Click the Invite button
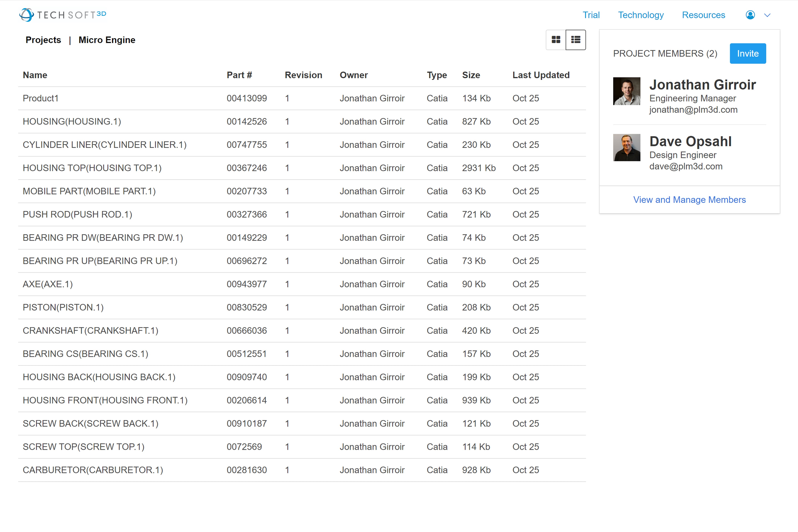The image size is (798, 532). pyautogui.click(x=748, y=53)
